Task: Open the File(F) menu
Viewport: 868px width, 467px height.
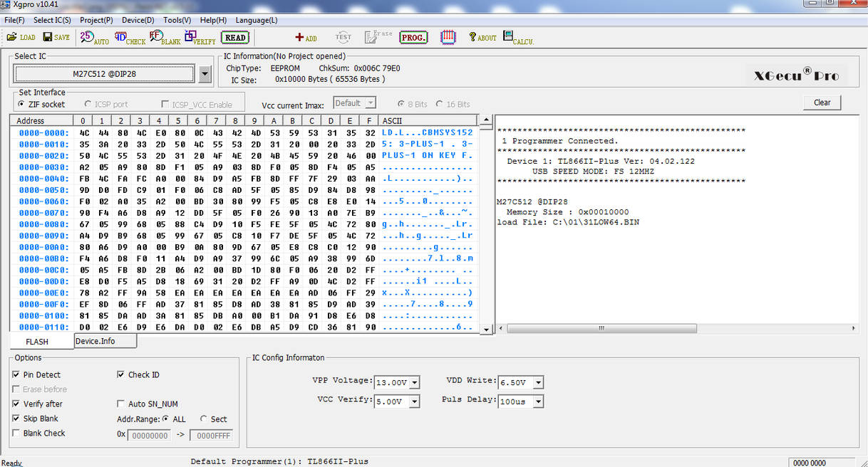Action: [x=14, y=20]
